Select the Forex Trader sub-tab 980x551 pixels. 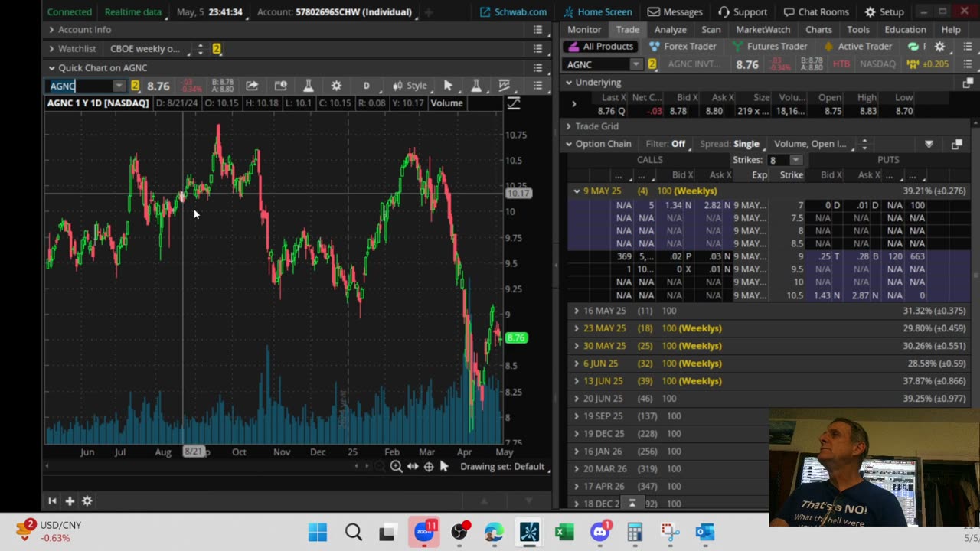(683, 47)
